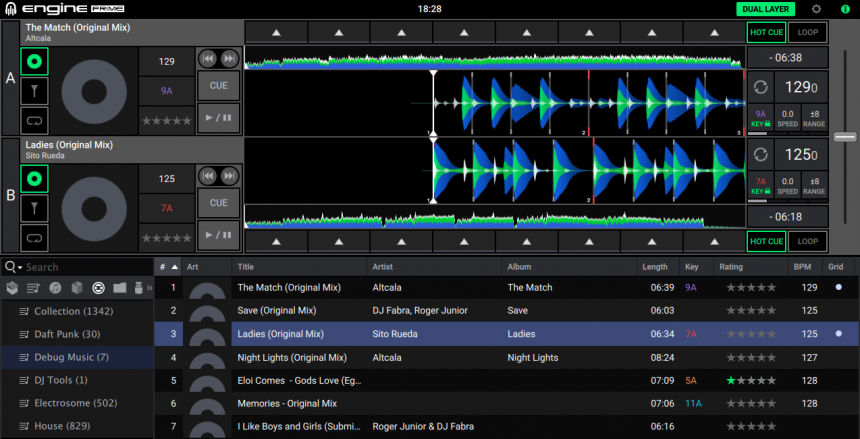860x439 pixels.
Task: Skip to previous track on deck B
Action: coord(208,176)
